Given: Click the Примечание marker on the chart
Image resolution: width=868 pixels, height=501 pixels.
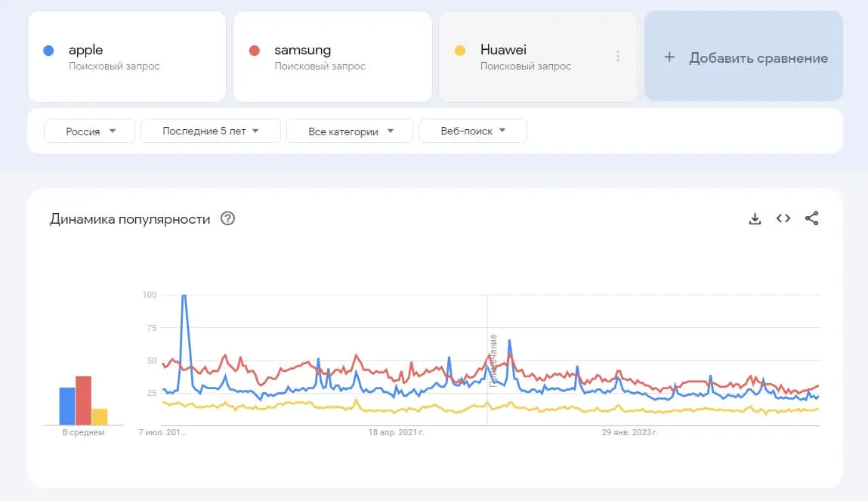Looking at the screenshot, I should pyautogui.click(x=493, y=360).
